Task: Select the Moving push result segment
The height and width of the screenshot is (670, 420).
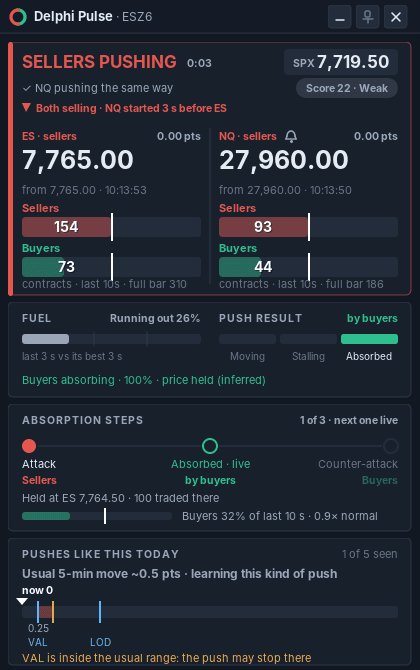Action: (x=247, y=339)
